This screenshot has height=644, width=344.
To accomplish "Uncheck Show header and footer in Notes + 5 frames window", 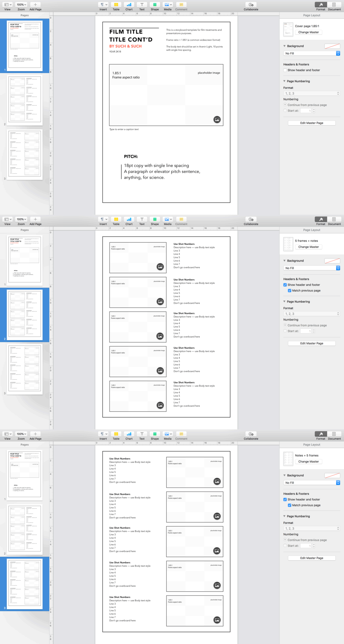I will [x=285, y=499].
